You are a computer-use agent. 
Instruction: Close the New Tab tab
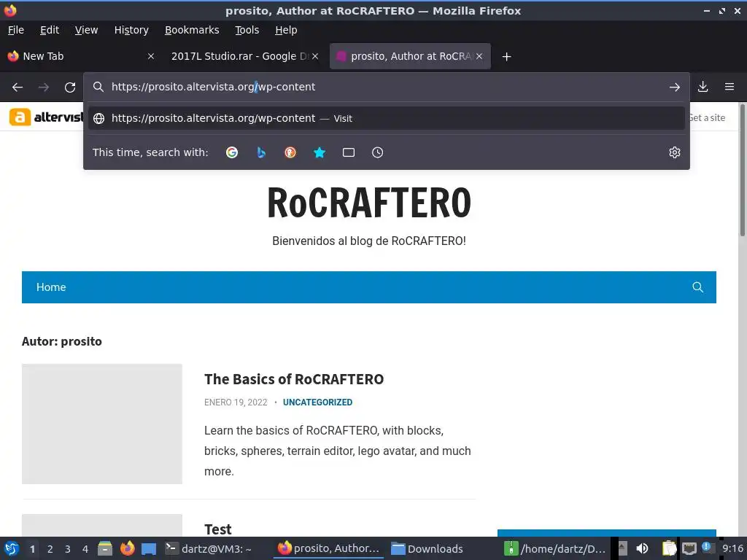tap(150, 56)
